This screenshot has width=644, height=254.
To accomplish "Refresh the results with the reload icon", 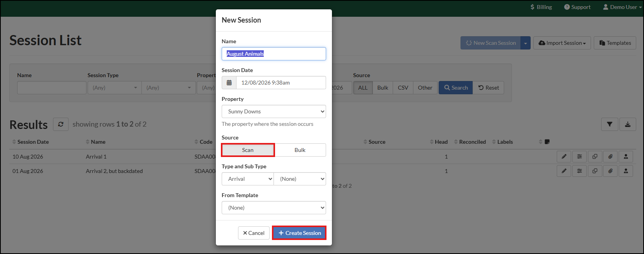I will 61,124.
